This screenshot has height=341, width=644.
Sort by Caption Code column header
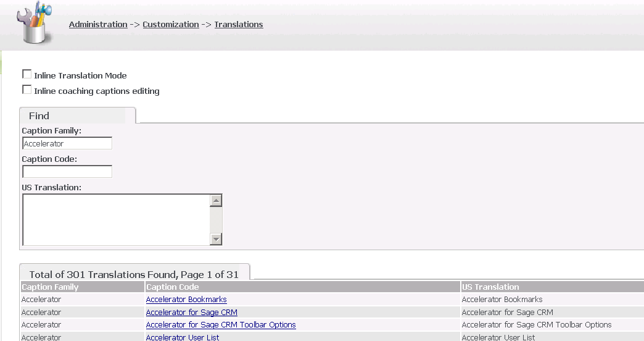[303, 287]
